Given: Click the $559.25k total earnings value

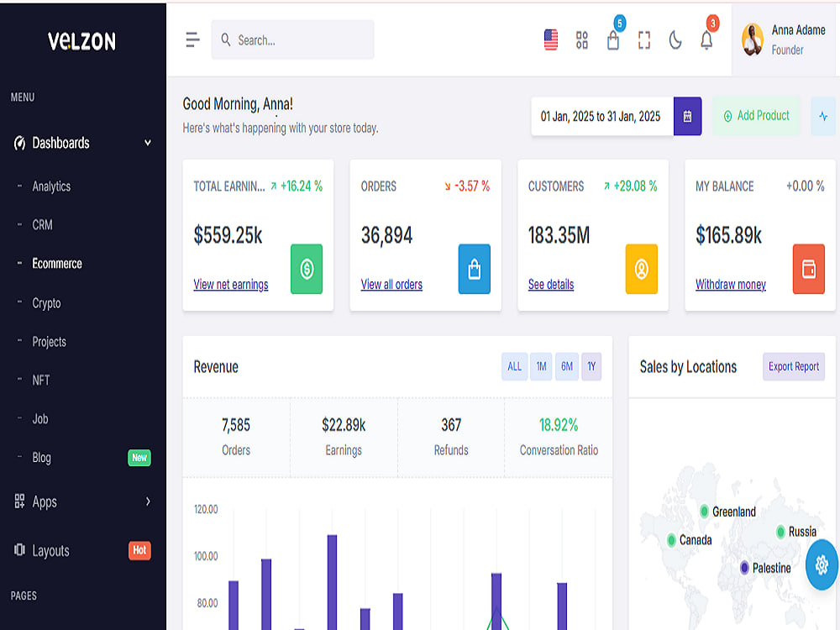Looking at the screenshot, I should [228, 235].
